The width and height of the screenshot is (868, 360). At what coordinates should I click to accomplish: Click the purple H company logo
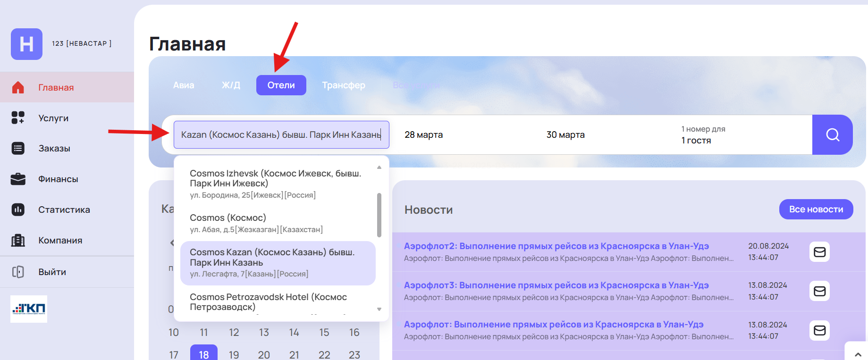point(26,44)
